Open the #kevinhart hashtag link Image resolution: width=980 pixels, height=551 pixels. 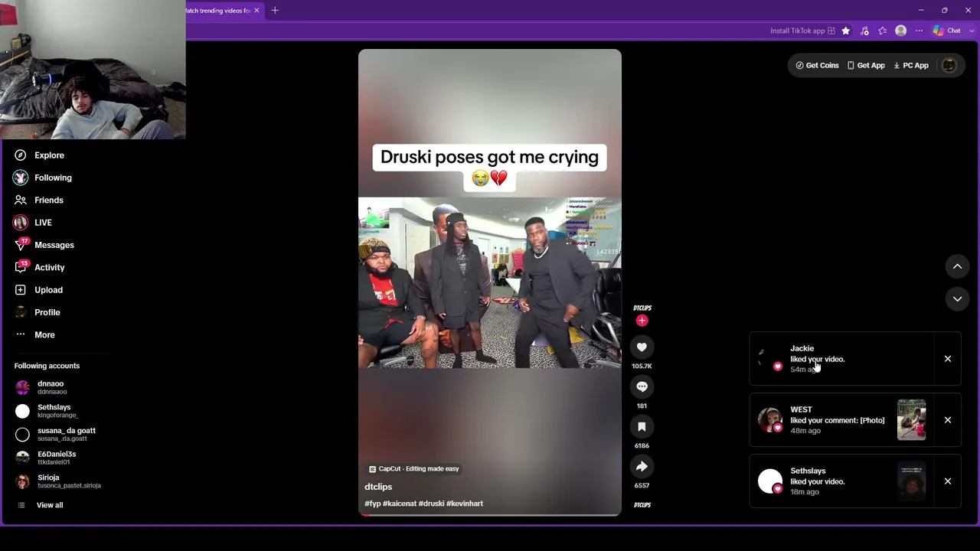(x=465, y=504)
